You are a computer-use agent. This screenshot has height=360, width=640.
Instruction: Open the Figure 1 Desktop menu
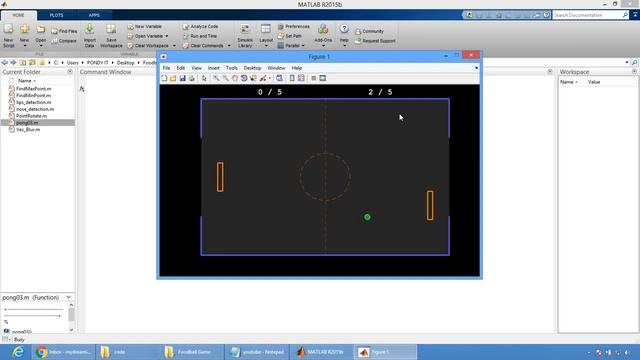point(252,68)
